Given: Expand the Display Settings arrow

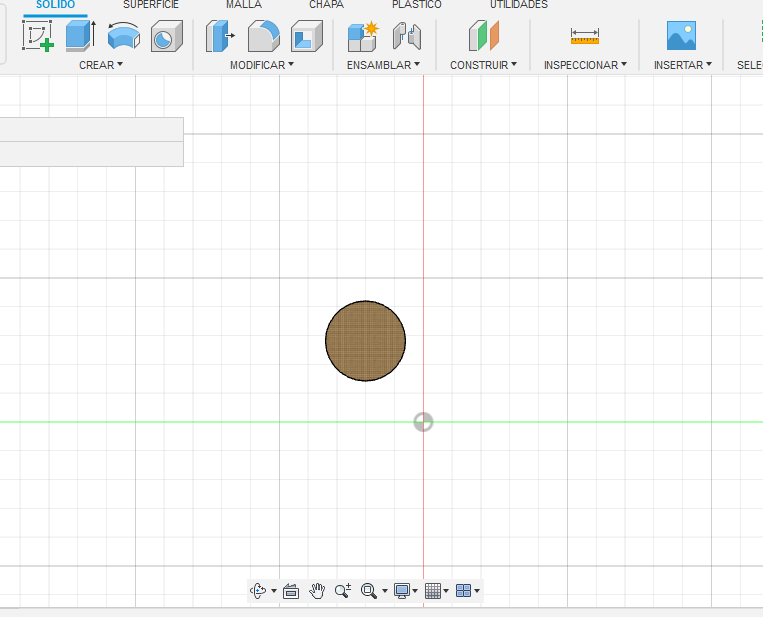Looking at the screenshot, I should 415,591.
